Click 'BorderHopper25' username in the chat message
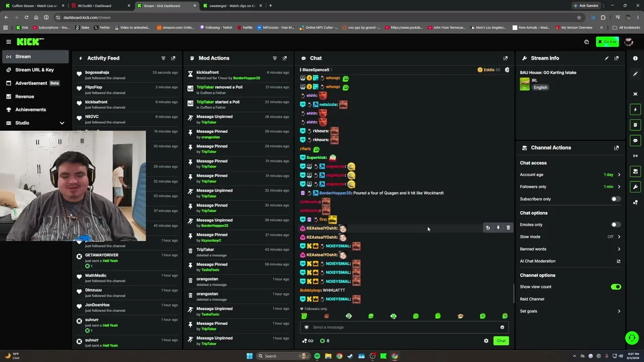This screenshot has height=362, width=644. click(336, 193)
